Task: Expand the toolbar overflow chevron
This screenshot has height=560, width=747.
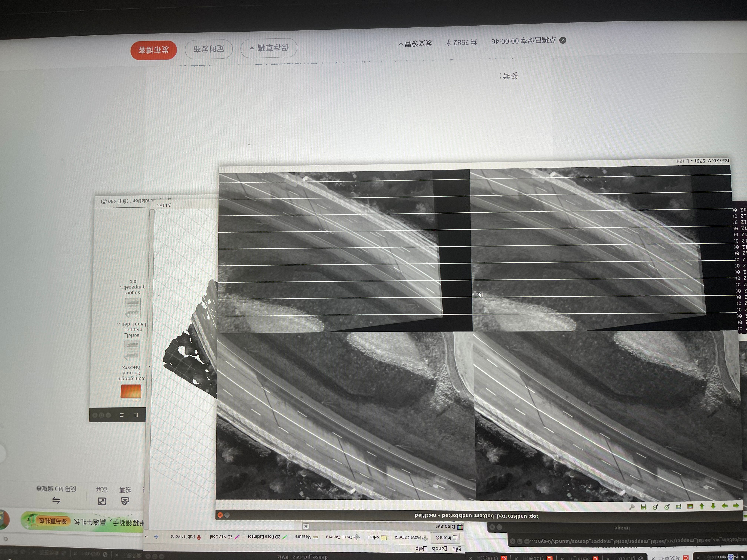Action: (x=147, y=536)
